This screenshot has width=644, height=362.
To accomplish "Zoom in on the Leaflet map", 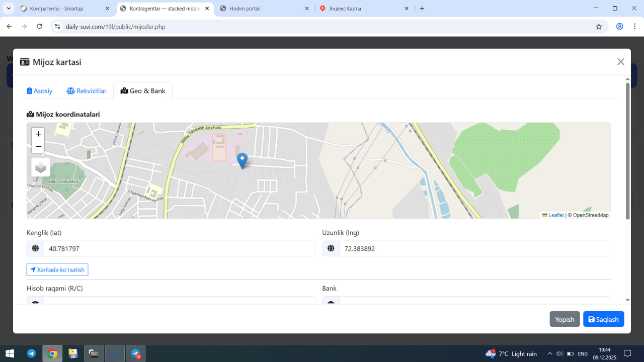I will [38, 134].
